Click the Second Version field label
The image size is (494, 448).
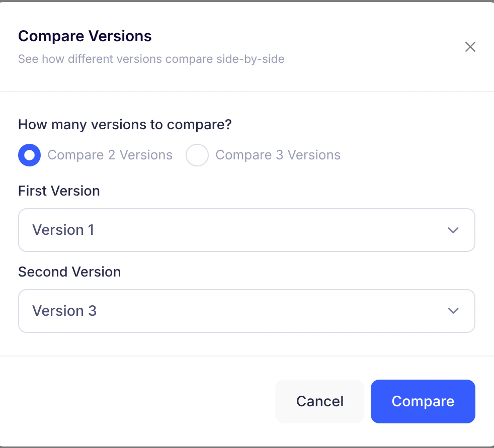tap(69, 272)
